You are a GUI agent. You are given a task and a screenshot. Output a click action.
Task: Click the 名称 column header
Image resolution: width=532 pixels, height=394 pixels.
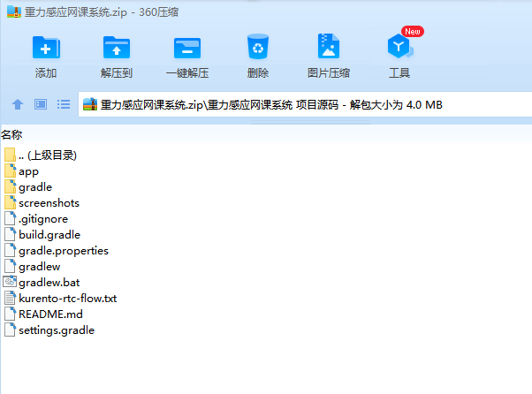[11, 134]
